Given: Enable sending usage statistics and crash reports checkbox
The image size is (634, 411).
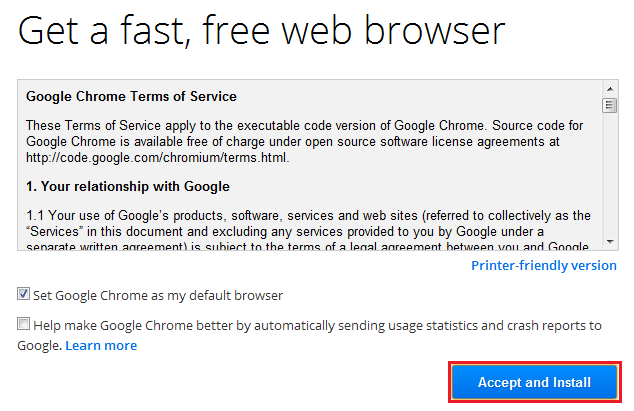Looking at the screenshot, I should [x=23, y=324].
